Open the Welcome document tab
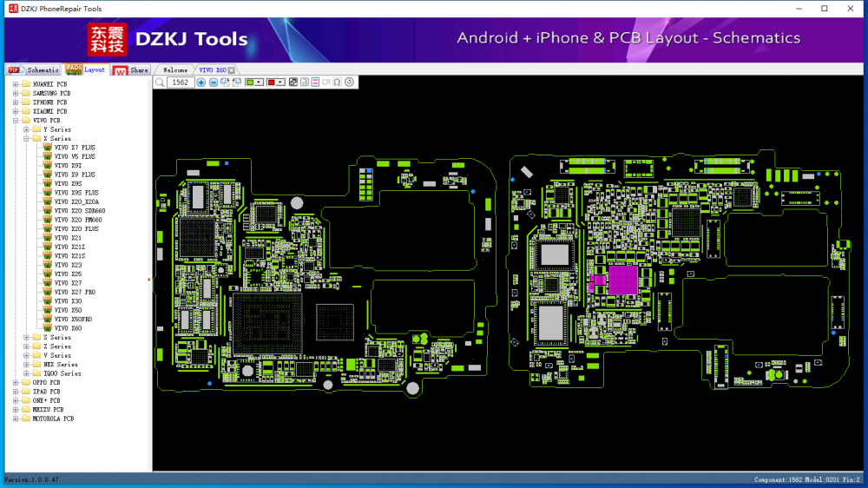This screenshot has width=868, height=488. point(175,70)
